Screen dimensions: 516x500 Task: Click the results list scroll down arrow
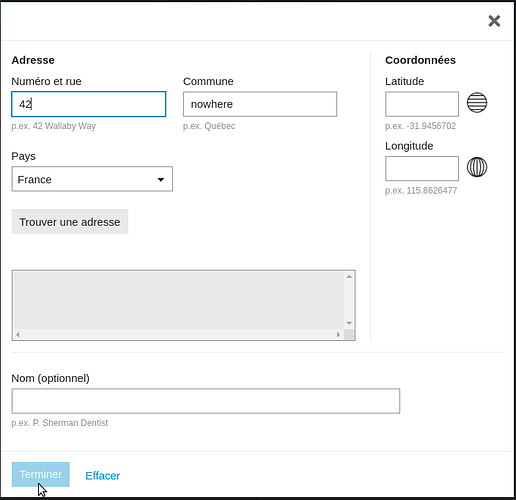[349, 323]
